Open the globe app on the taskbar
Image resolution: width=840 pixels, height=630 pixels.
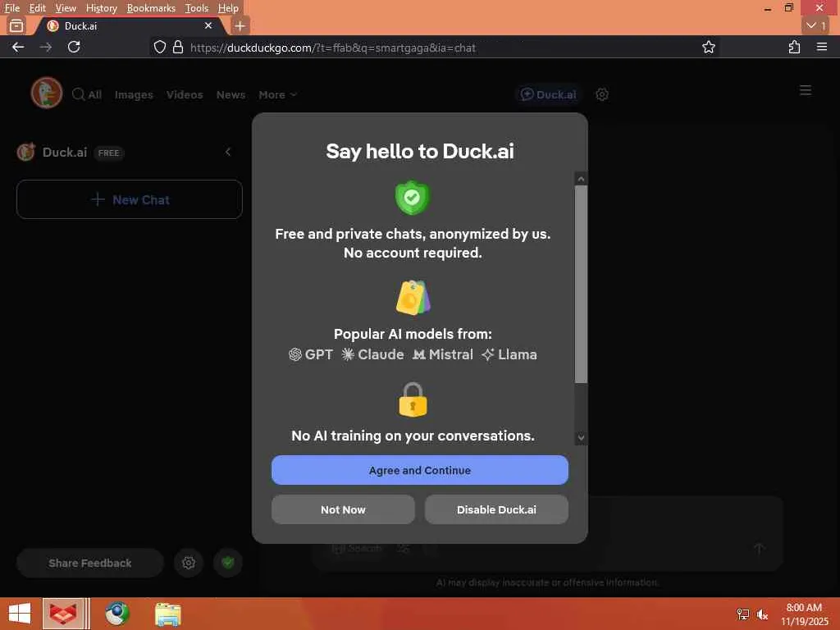(116, 614)
